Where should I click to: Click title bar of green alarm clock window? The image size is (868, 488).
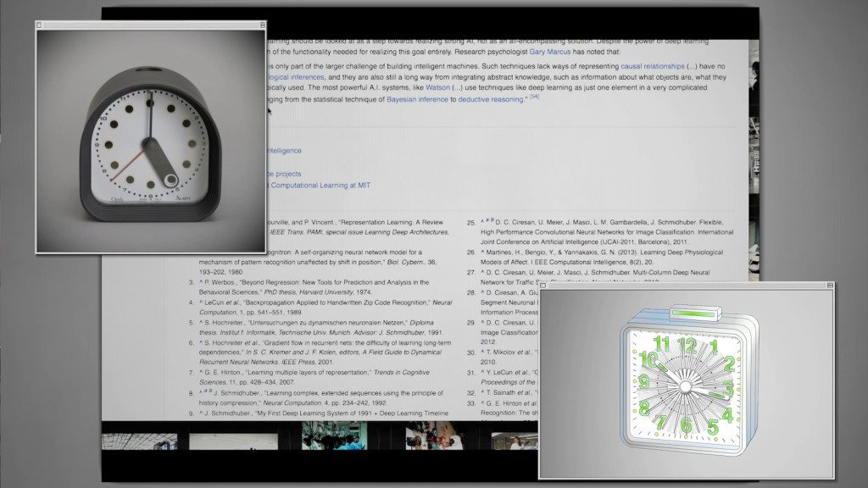[687, 287]
